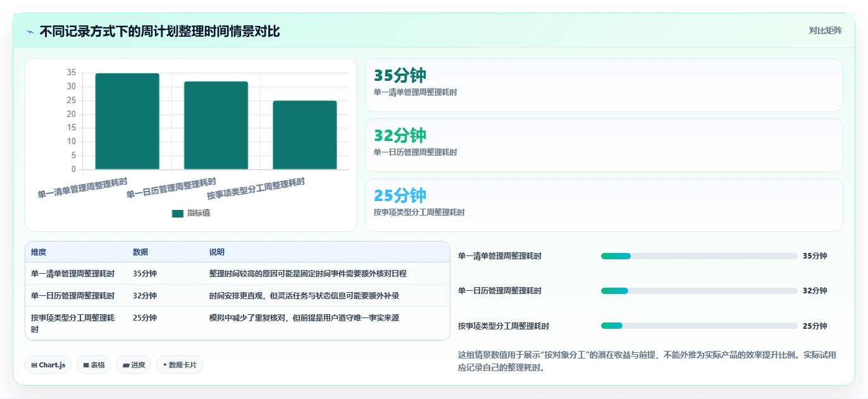The height and width of the screenshot is (399, 868).
Task: Select the 32分钟 data card
Action: tap(604, 145)
